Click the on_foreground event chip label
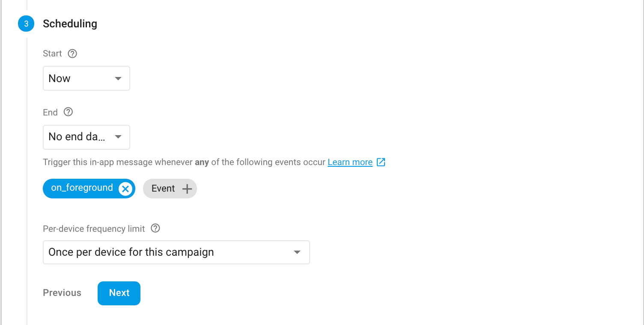Viewport: 644px width, 325px height. point(82,188)
